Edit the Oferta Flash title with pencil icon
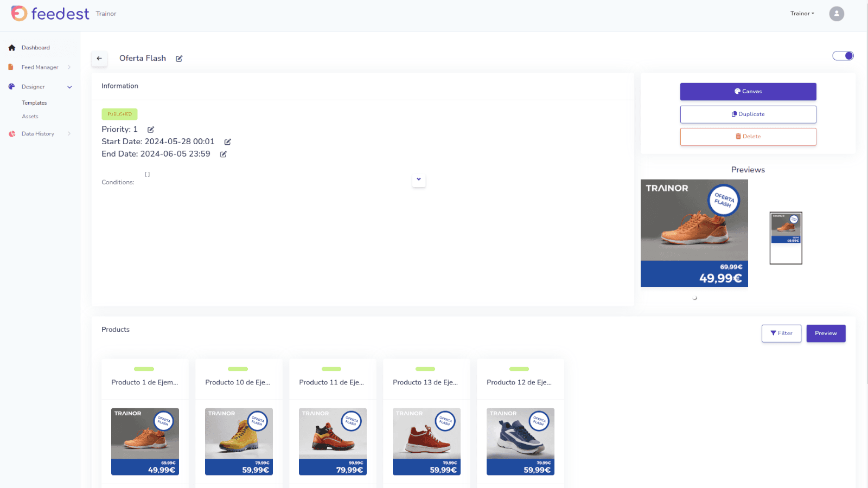Screen dimensions: 868x488 (x=179, y=59)
